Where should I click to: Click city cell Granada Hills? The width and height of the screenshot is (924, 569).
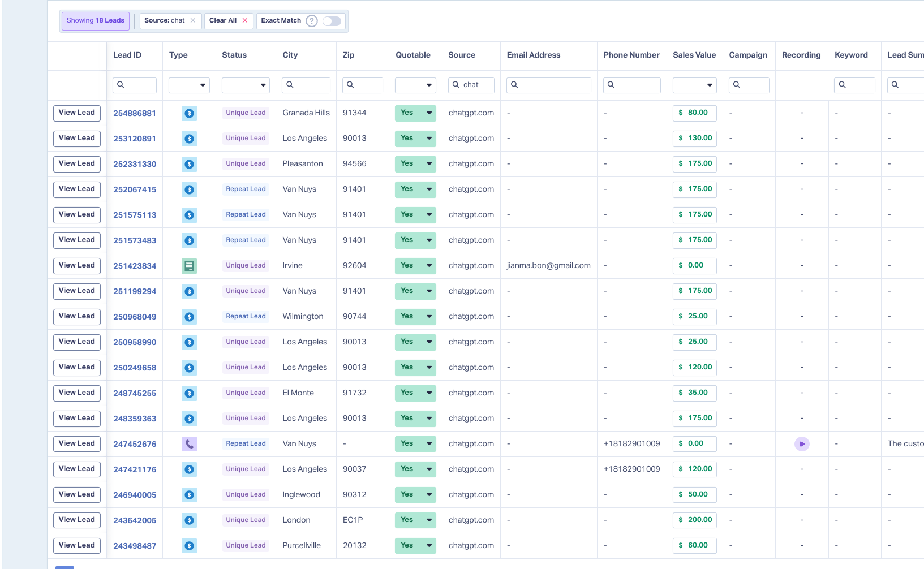coord(306,113)
